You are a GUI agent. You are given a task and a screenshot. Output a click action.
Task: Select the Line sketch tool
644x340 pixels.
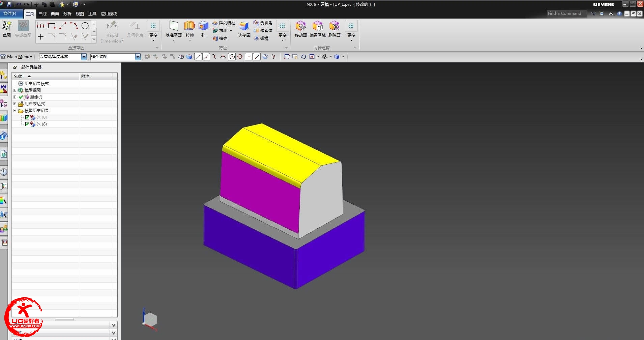coord(63,26)
